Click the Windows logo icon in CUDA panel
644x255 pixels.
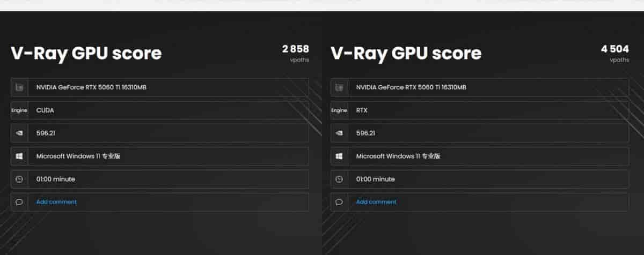tap(19, 156)
